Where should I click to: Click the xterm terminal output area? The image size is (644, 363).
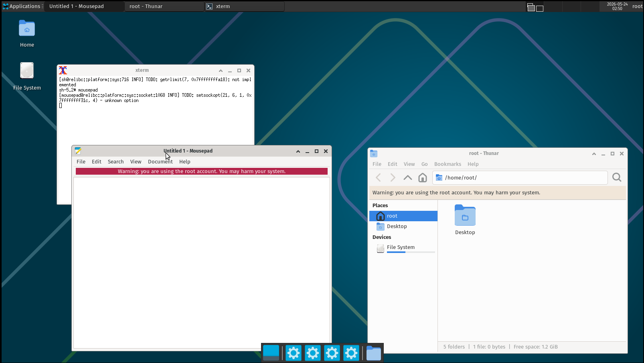coord(156,110)
